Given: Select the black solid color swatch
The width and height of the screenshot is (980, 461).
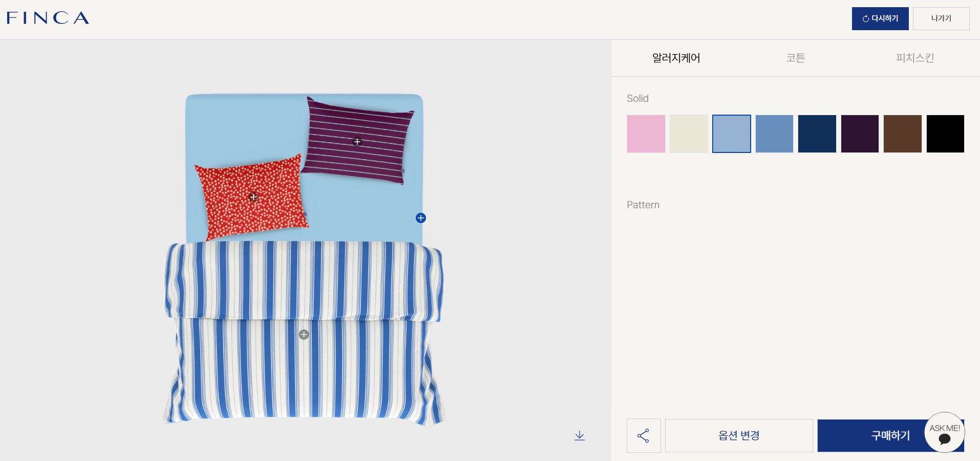Looking at the screenshot, I should 945,134.
